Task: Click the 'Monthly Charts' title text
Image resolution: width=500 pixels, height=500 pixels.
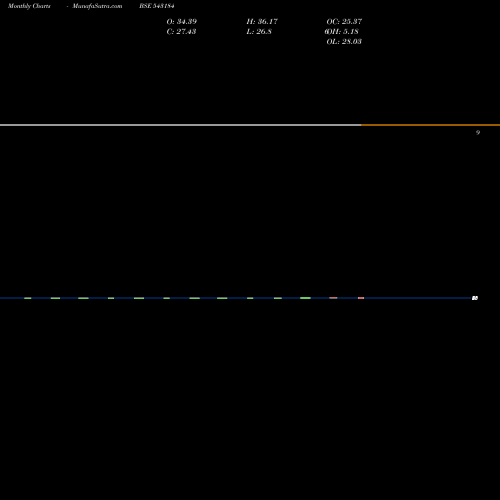Action: click(29, 6)
